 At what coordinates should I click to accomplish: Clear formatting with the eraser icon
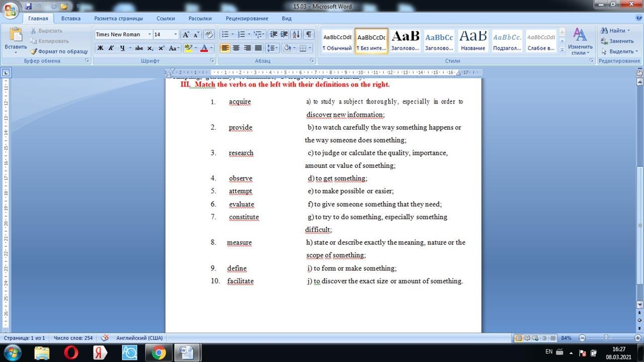[x=209, y=34]
